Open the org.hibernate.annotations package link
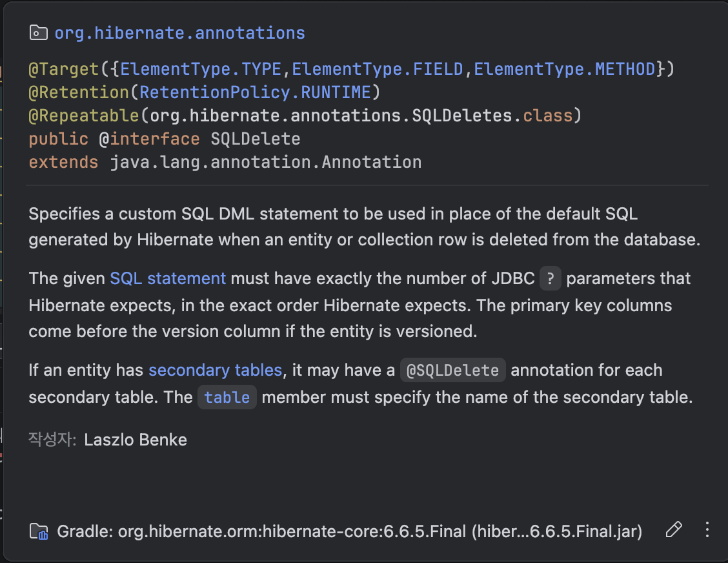 179,34
